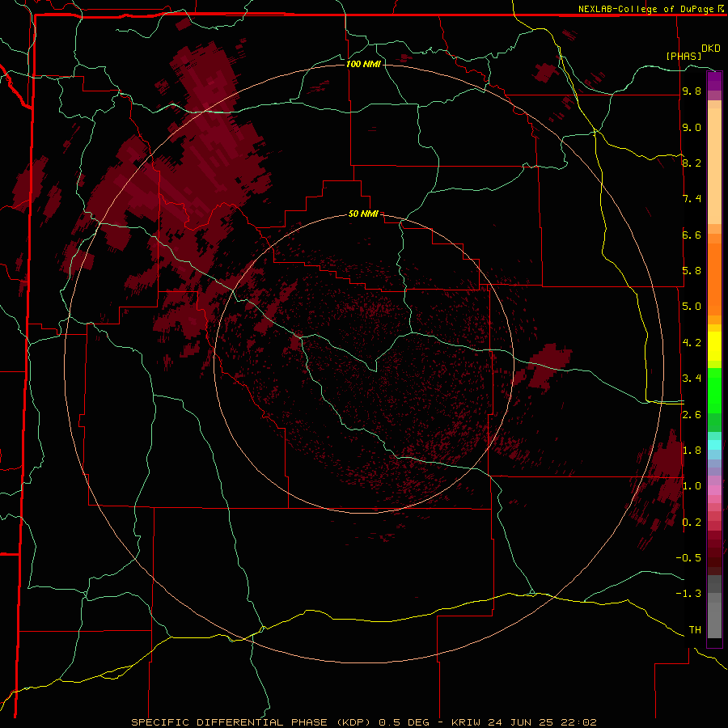Select the gray segment at the legend bottom
The image size is (728, 728).
tap(714, 620)
